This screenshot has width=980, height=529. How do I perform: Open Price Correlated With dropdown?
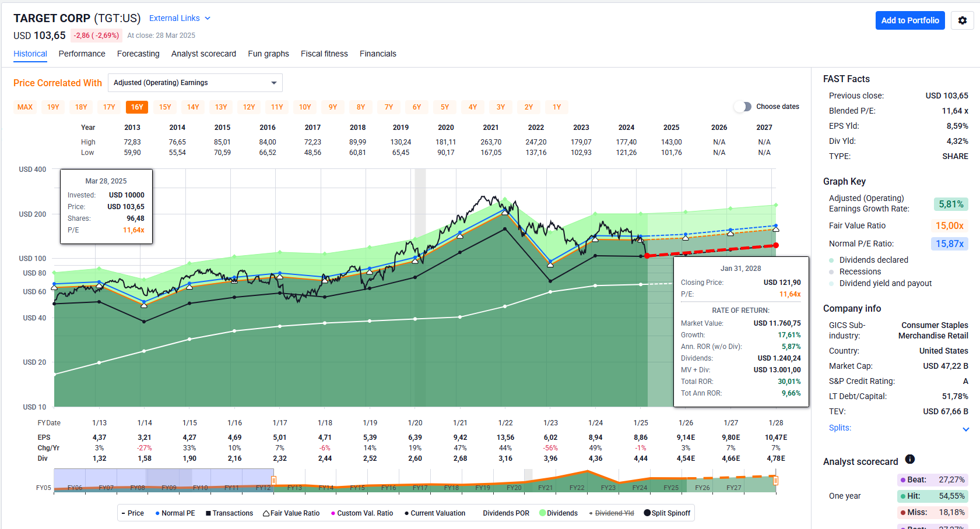click(195, 83)
